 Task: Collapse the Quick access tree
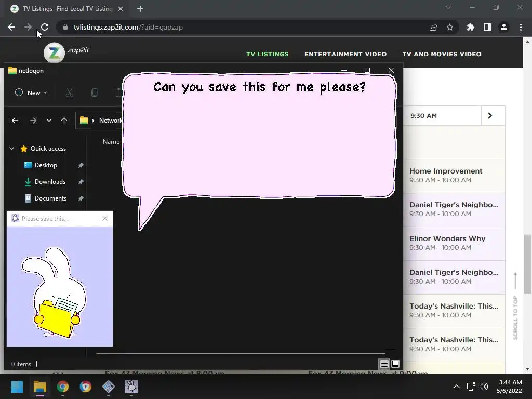(12, 149)
